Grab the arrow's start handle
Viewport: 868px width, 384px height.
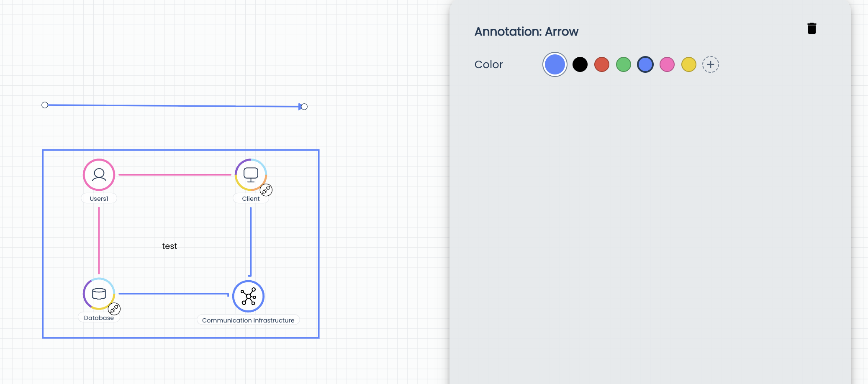click(45, 105)
